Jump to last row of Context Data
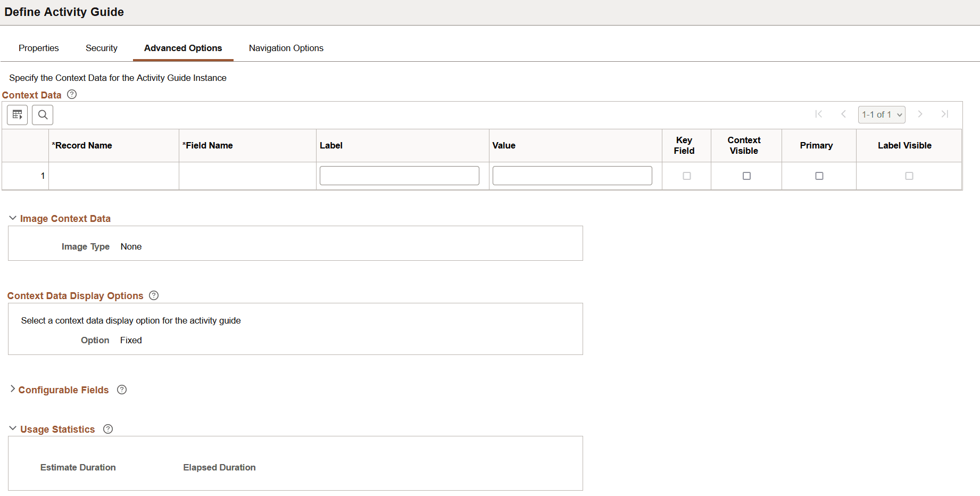980x496 pixels. click(945, 114)
